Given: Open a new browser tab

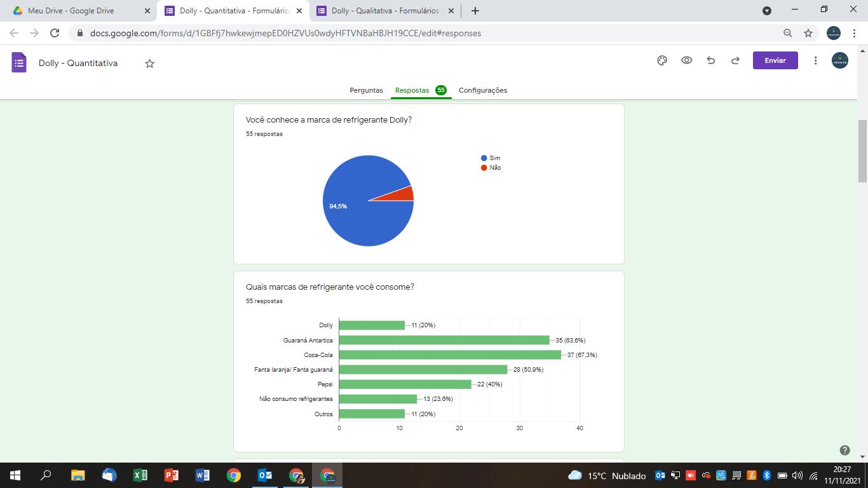Looking at the screenshot, I should pyautogui.click(x=475, y=11).
